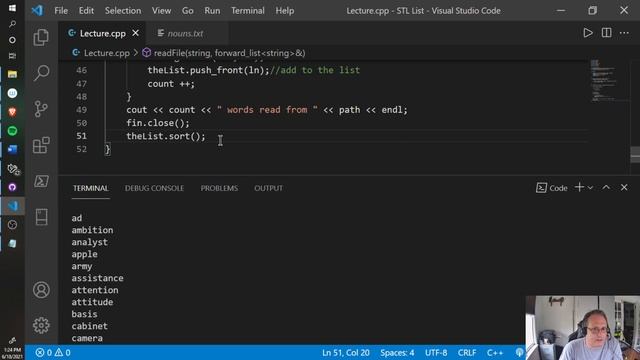Open Manage settings gear

pyautogui.click(x=41, y=325)
